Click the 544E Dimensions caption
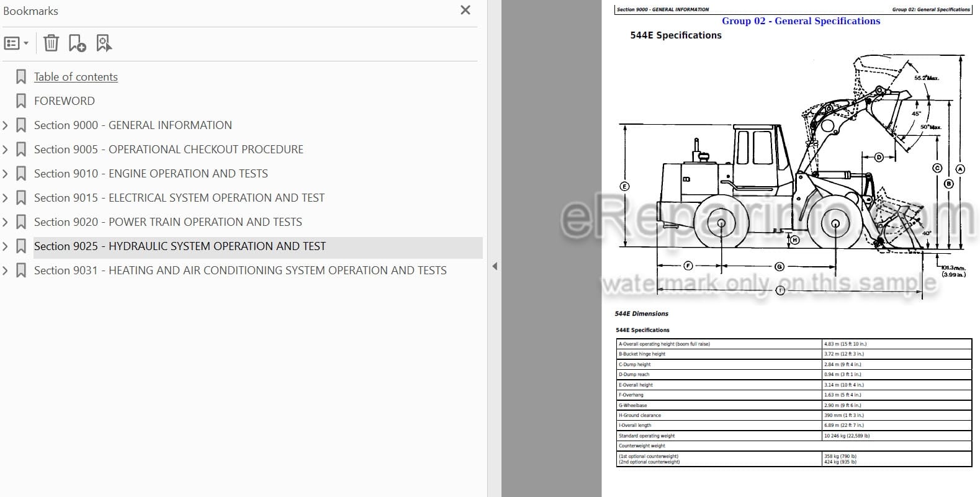This screenshot has height=497, width=980. (642, 314)
